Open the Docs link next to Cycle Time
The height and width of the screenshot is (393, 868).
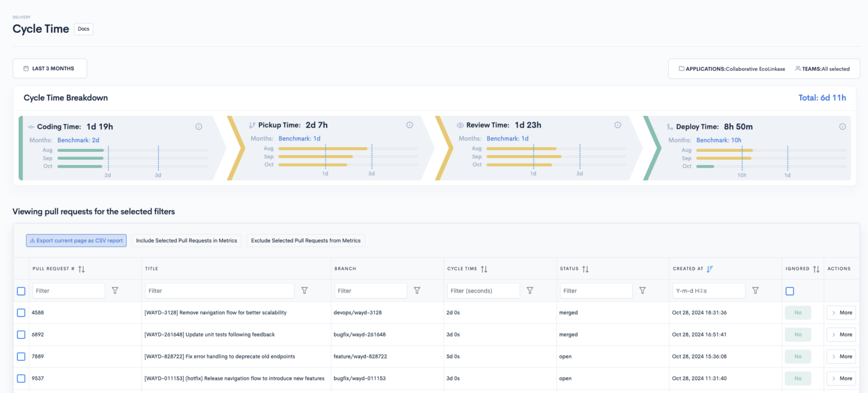tap(83, 29)
